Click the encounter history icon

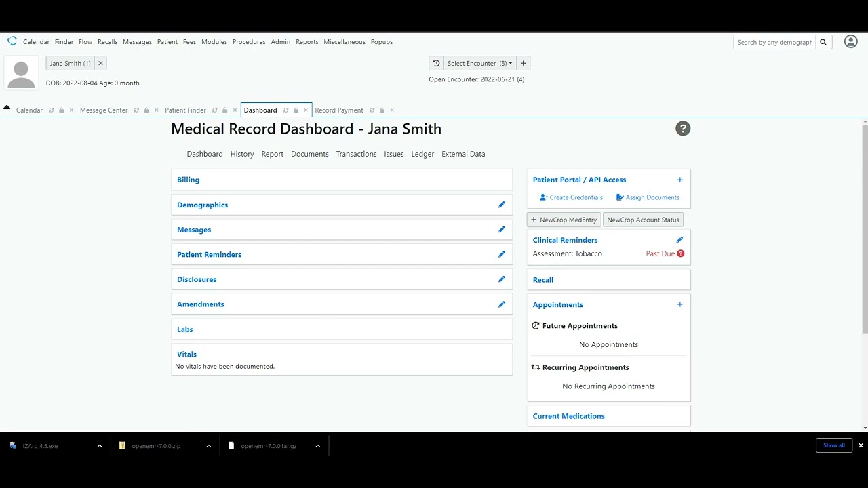(436, 63)
